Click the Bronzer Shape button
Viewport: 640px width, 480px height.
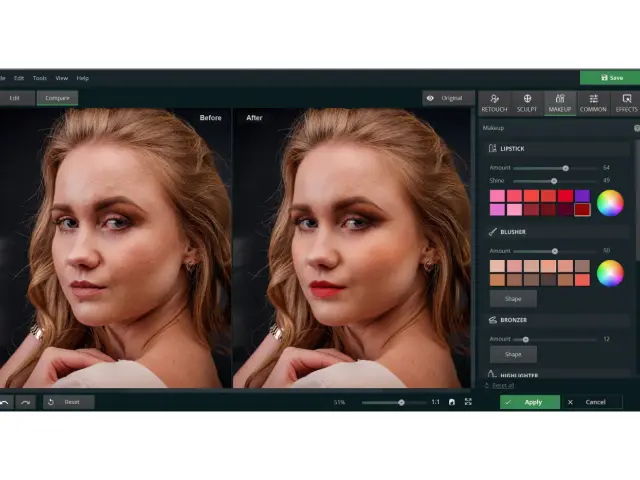pos(513,354)
